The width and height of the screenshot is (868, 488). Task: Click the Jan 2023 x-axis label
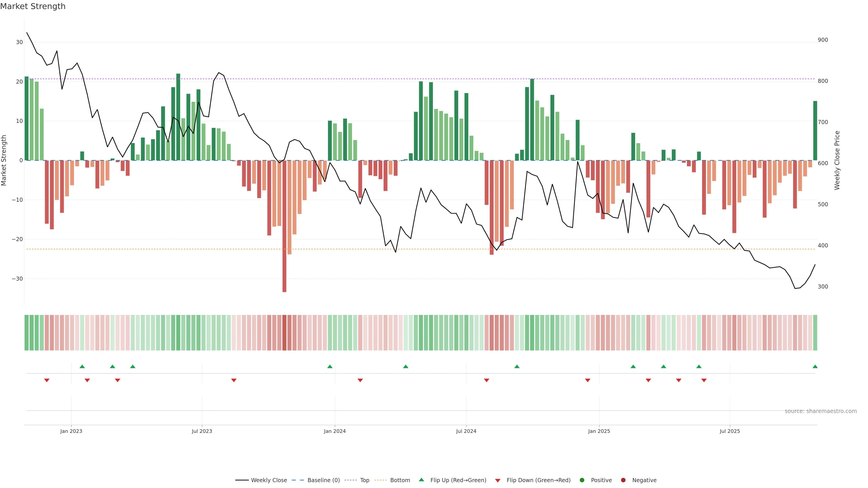(x=71, y=431)
